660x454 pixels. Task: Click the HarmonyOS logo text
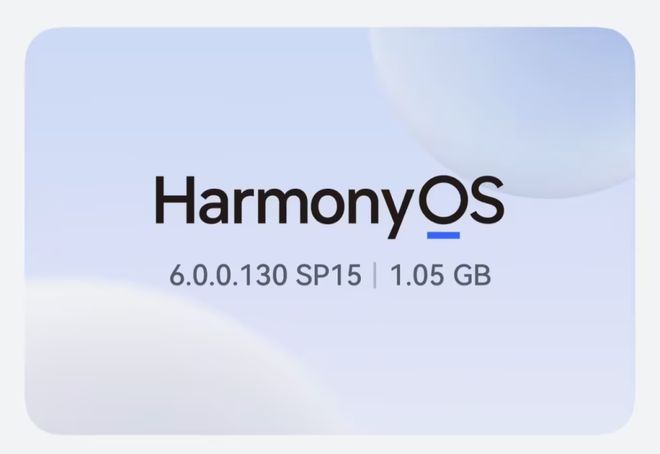(x=329, y=203)
